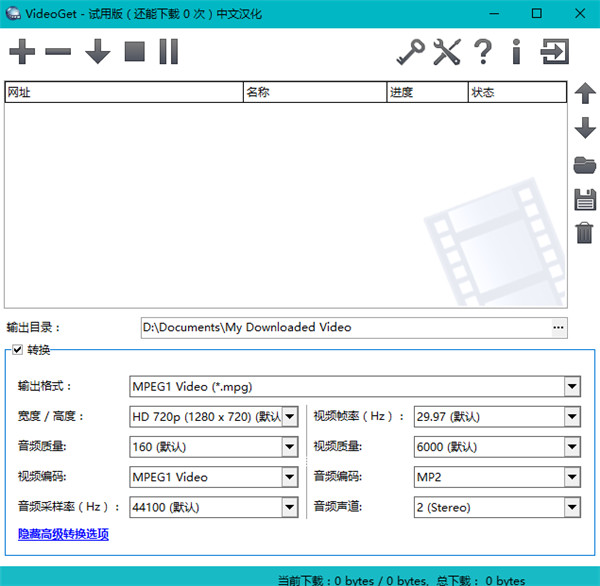Start download with the down arrow toolbar icon
Image resolution: width=600 pixels, height=586 pixels.
point(97,52)
